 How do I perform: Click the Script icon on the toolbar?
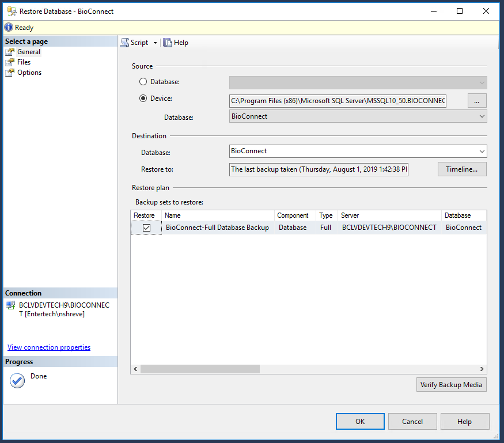(124, 42)
